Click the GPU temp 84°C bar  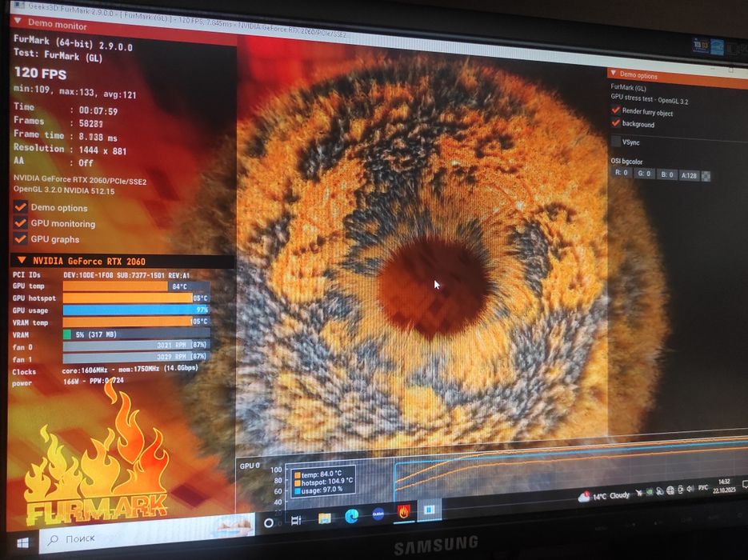pyautogui.click(x=137, y=286)
